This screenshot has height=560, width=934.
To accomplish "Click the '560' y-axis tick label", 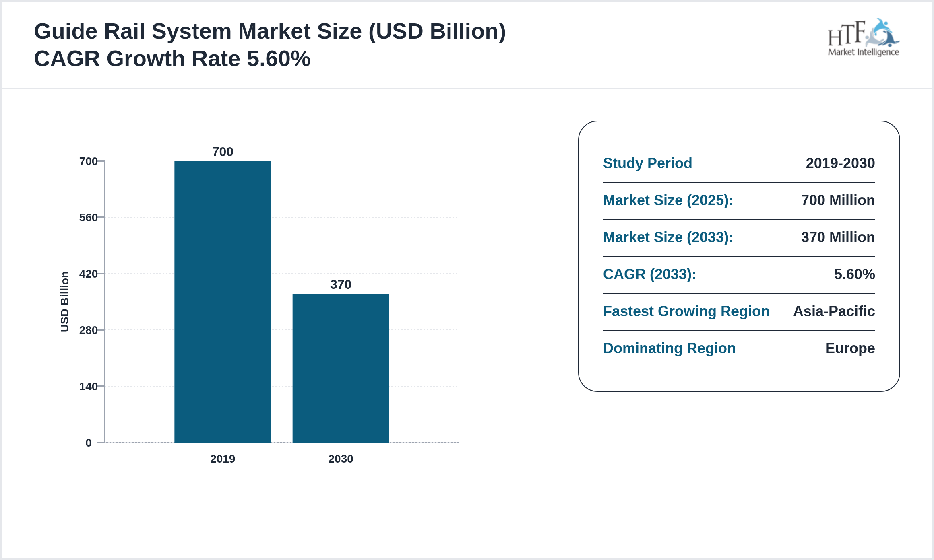I will [x=89, y=218].
